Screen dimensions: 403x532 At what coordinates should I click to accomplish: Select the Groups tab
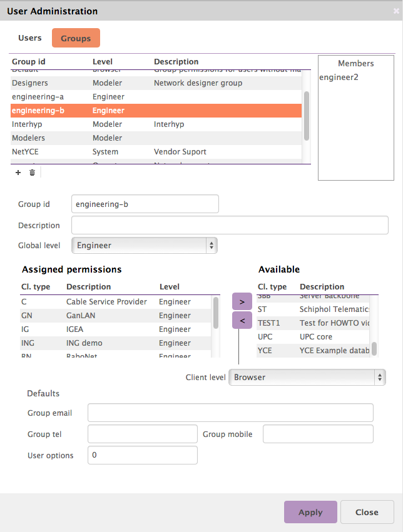76,38
